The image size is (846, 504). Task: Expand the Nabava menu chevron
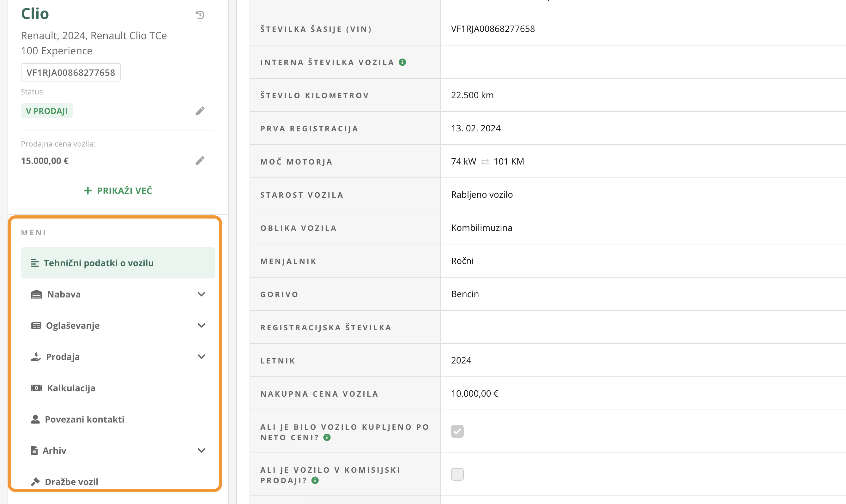coord(202,294)
